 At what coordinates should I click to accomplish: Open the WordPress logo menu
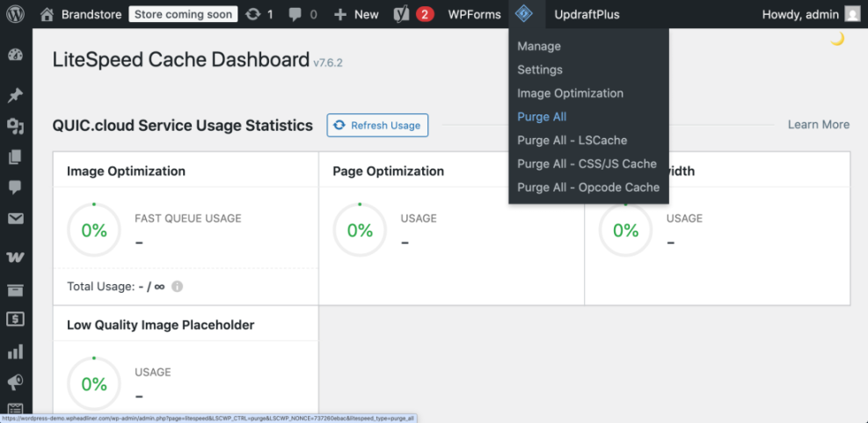(15, 14)
